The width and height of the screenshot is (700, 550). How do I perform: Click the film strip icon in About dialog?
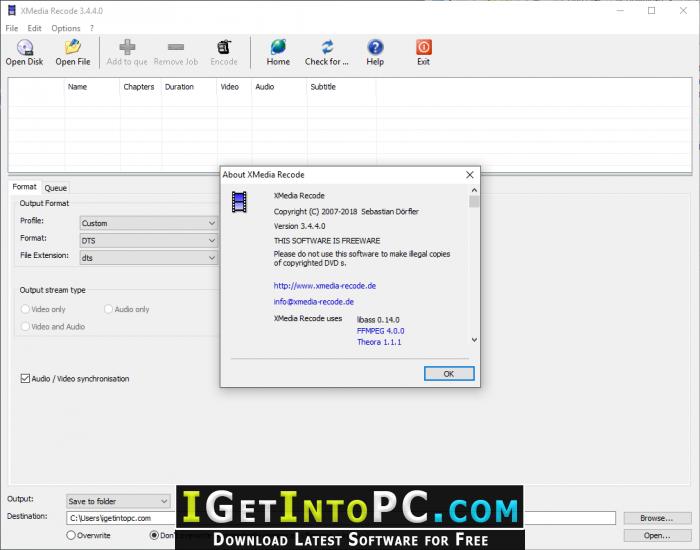point(239,202)
